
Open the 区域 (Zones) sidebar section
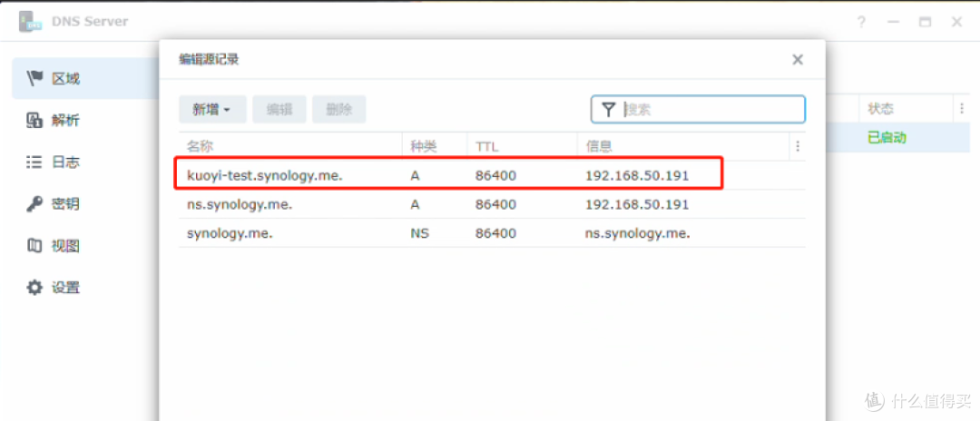coord(86,79)
